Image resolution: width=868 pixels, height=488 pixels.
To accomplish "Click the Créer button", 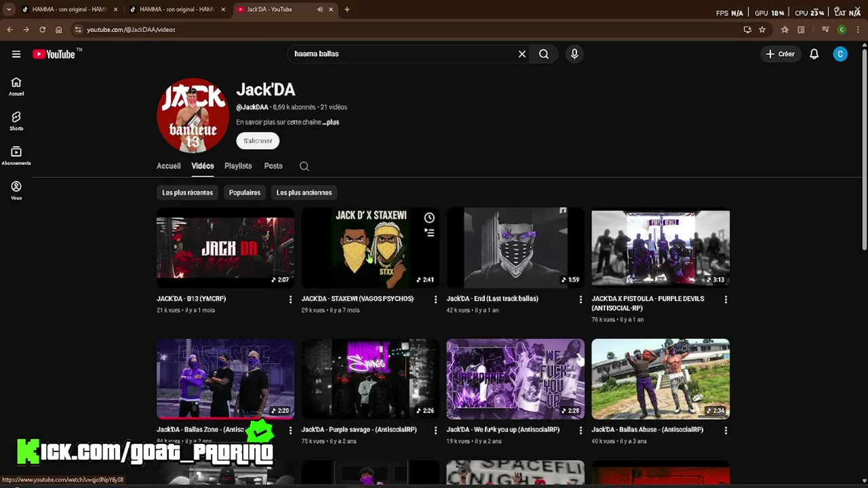I will pyautogui.click(x=780, y=54).
